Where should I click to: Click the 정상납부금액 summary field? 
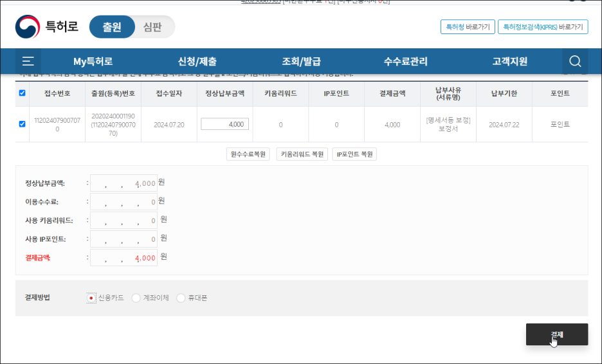pos(123,183)
